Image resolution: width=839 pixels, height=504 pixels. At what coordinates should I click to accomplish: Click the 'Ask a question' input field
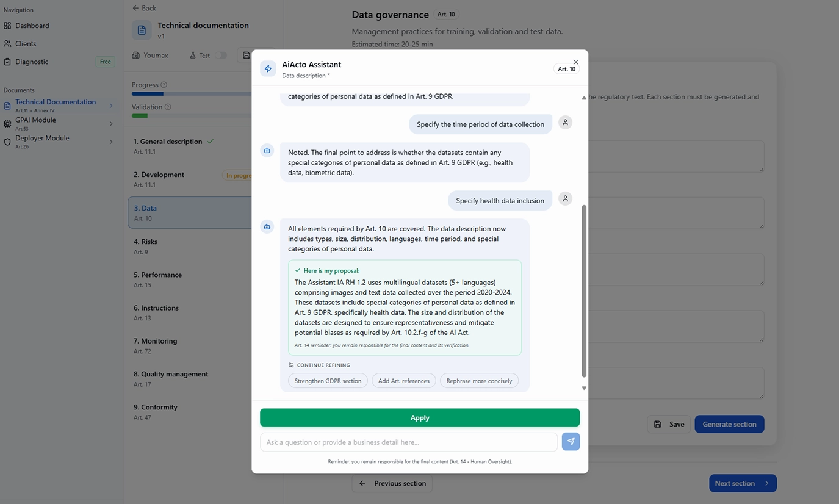coord(408,442)
